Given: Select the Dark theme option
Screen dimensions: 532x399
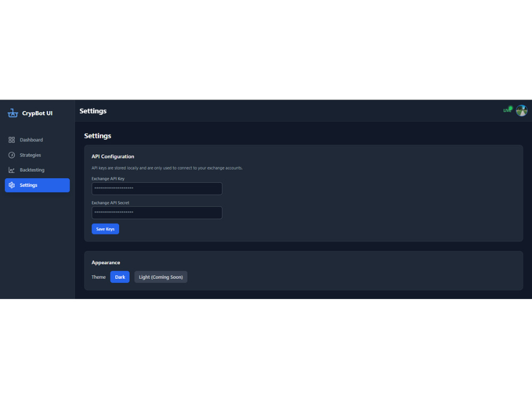Looking at the screenshot, I should [120, 277].
